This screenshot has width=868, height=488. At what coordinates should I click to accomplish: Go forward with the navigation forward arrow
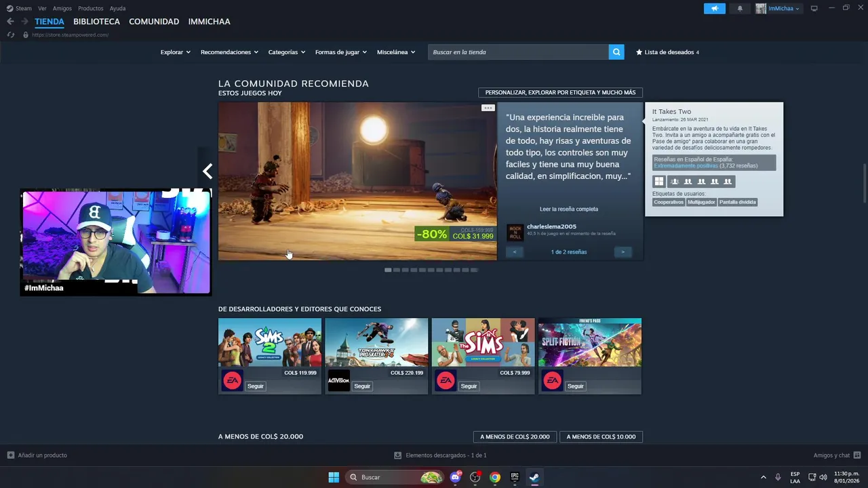24,22
